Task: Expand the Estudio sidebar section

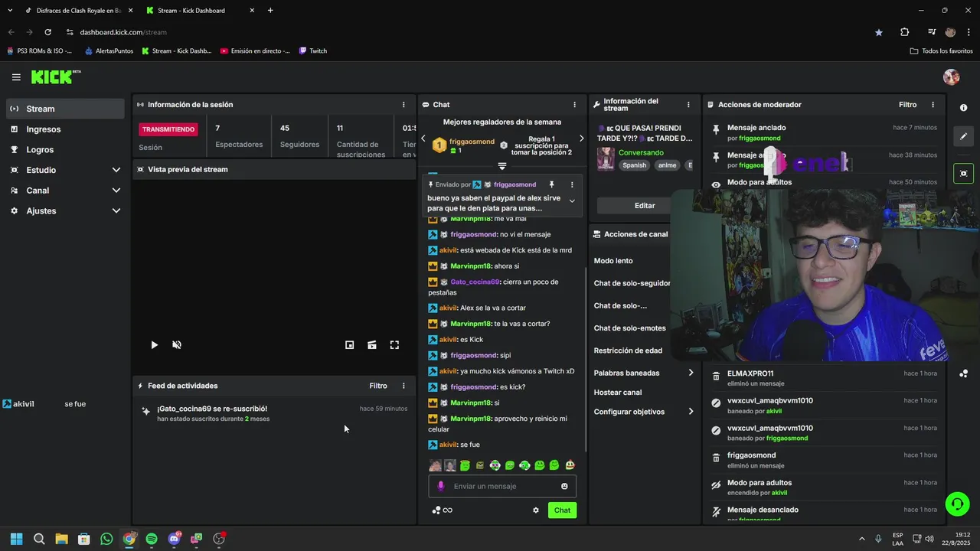Action: click(x=65, y=170)
